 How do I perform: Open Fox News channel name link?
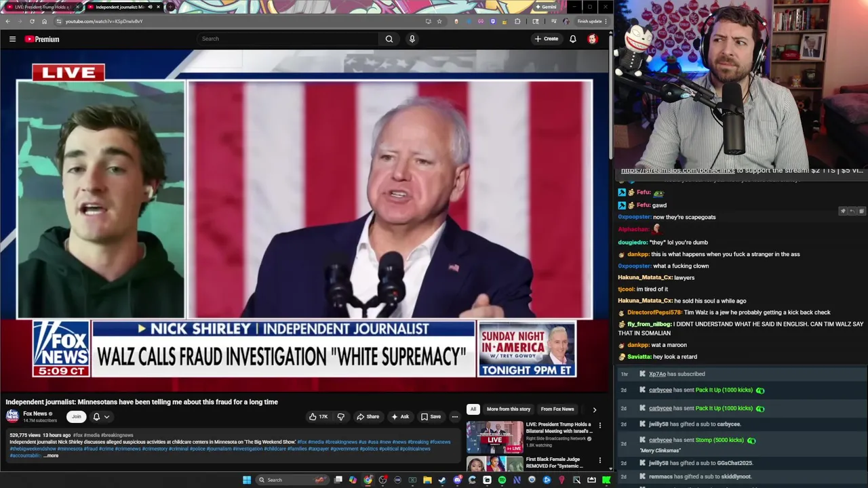(x=35, y=413)
